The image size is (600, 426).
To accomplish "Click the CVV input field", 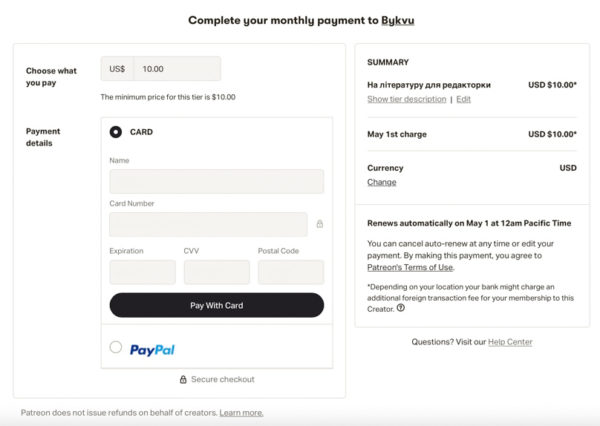I will coord(217,272).
